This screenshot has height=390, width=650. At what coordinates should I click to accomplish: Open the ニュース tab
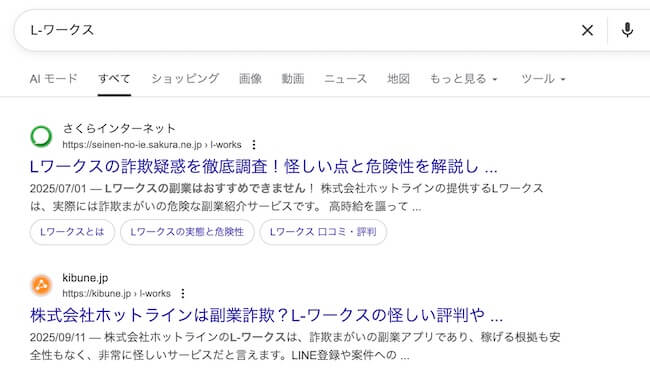(x=345, y=78)
